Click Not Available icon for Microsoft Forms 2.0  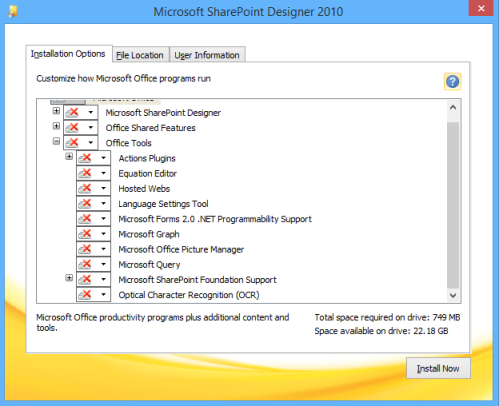click(85, 219)
